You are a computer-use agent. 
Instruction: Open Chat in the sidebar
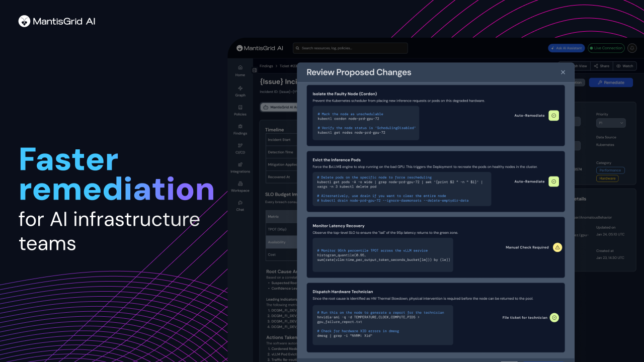[x=240, y=206]
